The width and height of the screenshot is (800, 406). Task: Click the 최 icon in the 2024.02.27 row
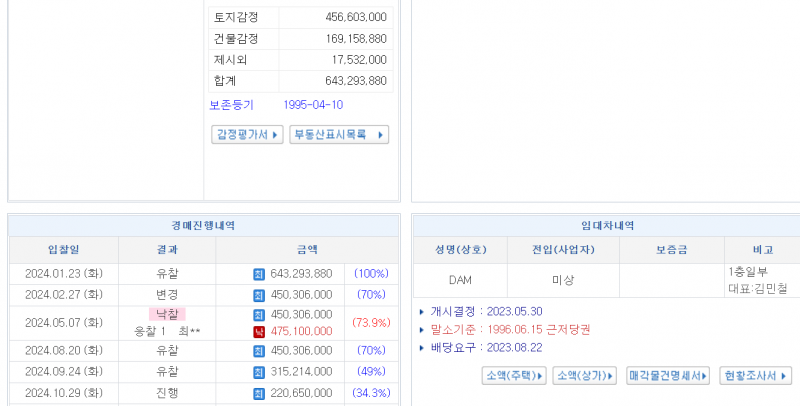point(259,295)
